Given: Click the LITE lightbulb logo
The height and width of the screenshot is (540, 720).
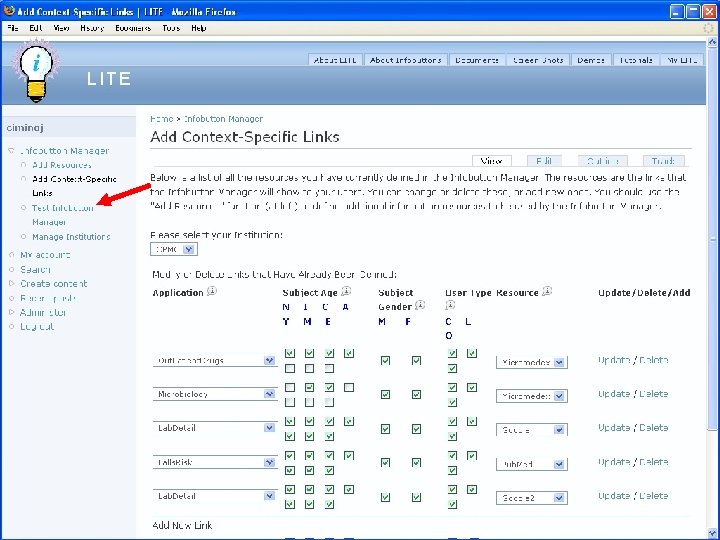Looking at the screenshot, I should click(36, 72).
